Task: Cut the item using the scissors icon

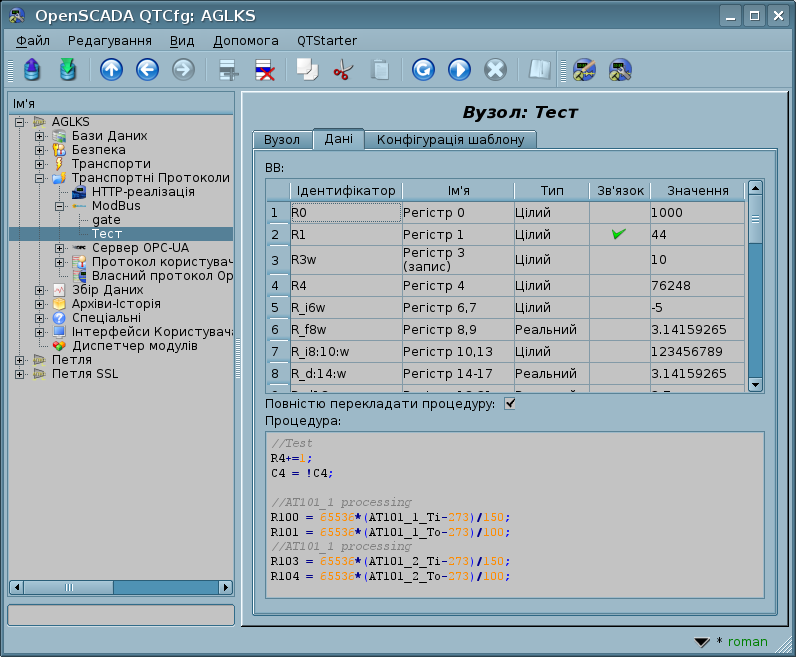Action: (x=343, y=70)
